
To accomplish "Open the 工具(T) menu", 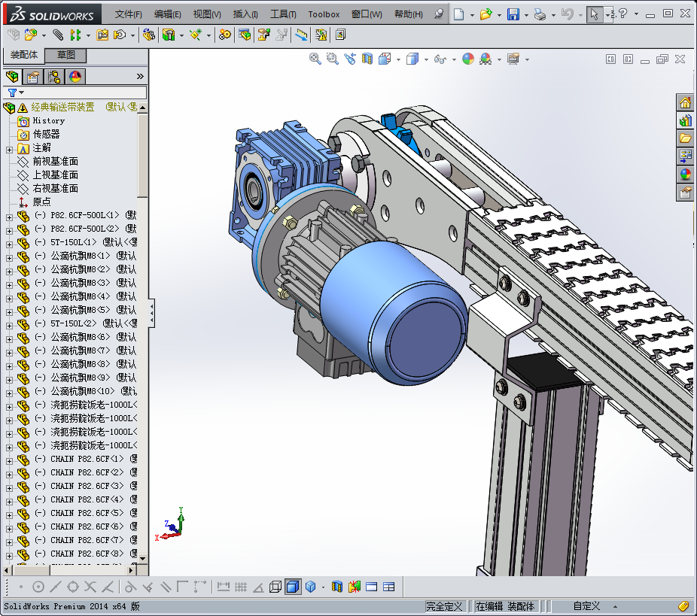I will coord(283,14).
